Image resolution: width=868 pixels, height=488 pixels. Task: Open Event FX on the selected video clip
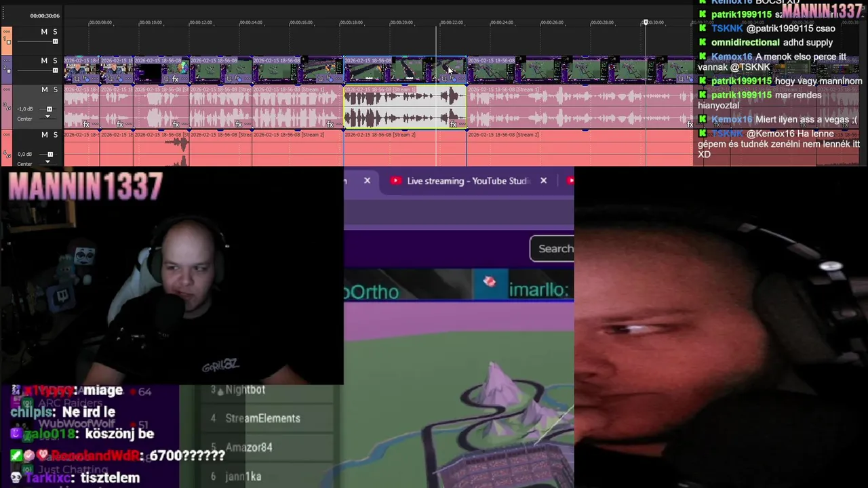pyautogui.click(x=453, y=79)
